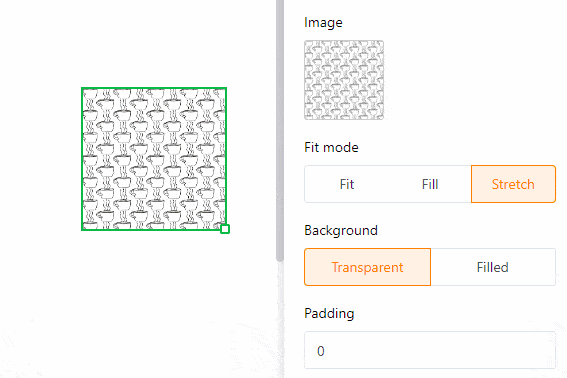Click the left green selection border

coord(82,158)
